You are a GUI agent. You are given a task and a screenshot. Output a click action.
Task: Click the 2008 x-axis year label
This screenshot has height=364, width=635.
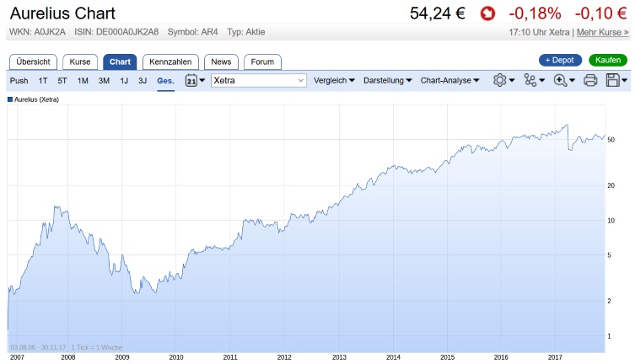(x=68, y=357)
